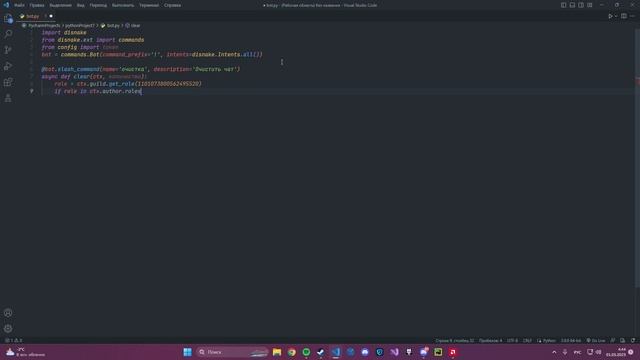Click the errors and warnings status counter

[14, 340]
